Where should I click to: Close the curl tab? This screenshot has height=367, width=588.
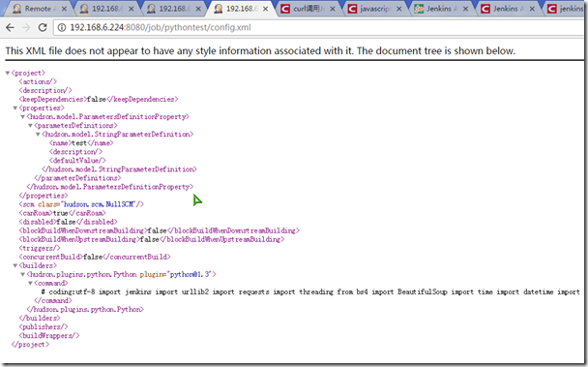coord(333,9)
